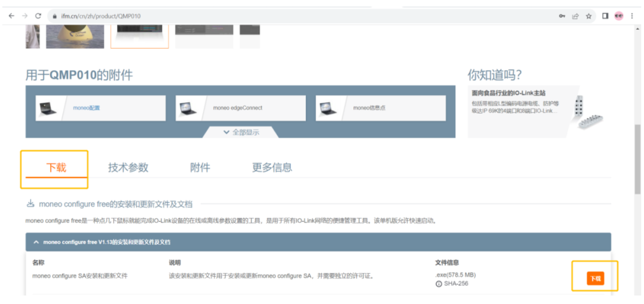Reload the page with refresh icon
644x304 pixels.
tap(38, 16)
